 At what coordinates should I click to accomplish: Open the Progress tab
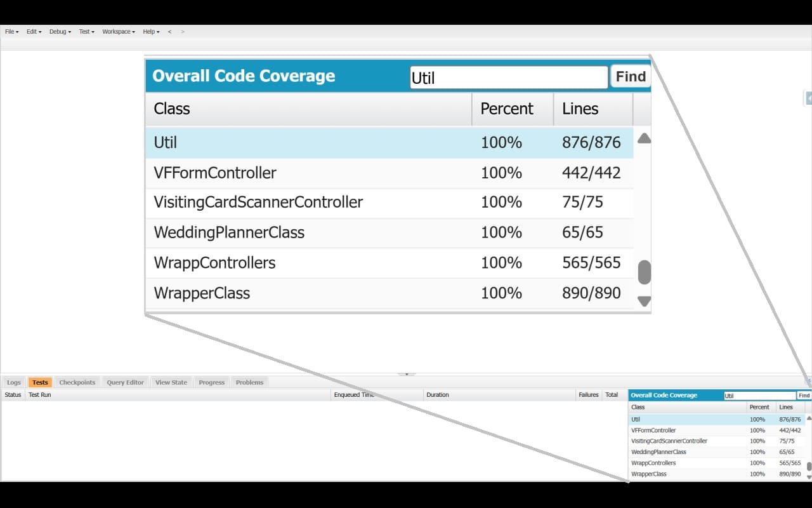[212, 382]
